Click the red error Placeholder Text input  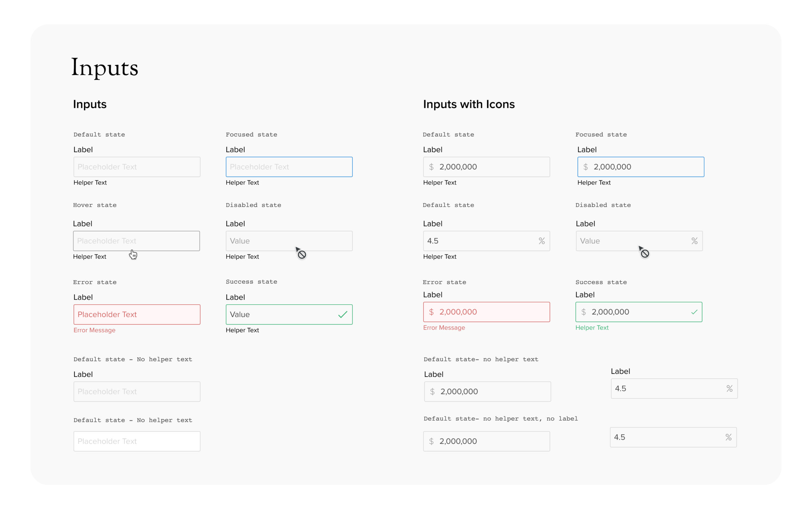[136, 314]
